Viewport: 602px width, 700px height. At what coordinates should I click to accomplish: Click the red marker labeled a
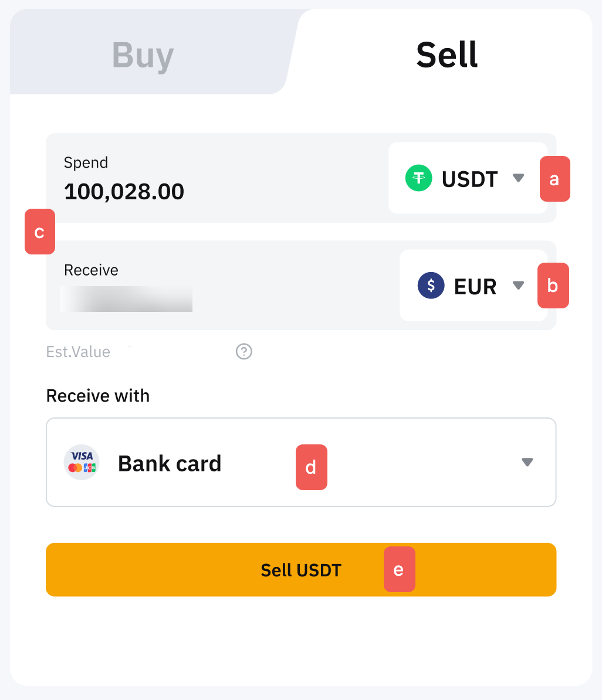tap(554, 179)
